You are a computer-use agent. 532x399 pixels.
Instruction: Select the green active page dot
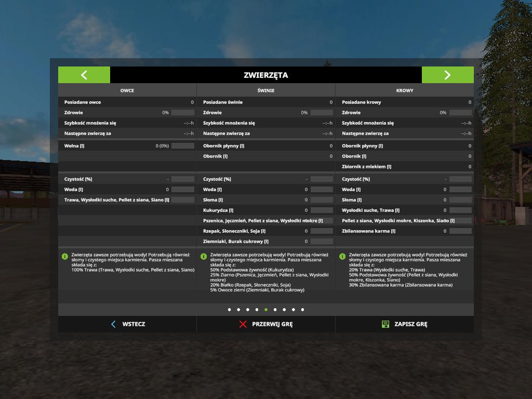click(x=266, y=310)
